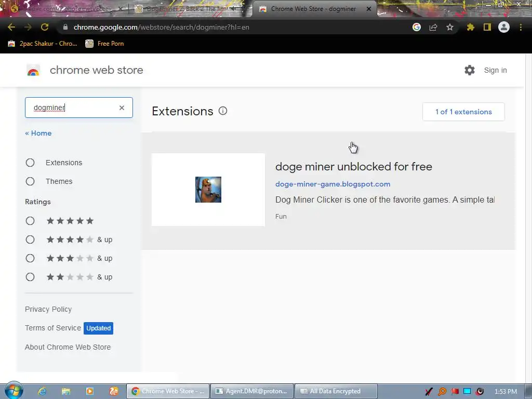
Task: Open About Chrome Web Store link
Action: [68, 347]
